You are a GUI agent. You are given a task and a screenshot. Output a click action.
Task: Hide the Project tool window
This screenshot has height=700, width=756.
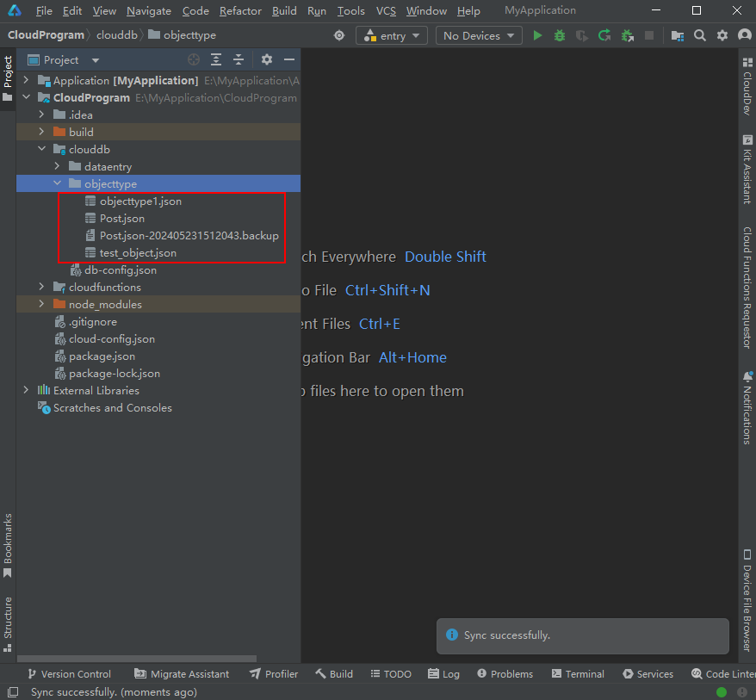(289, 59)
